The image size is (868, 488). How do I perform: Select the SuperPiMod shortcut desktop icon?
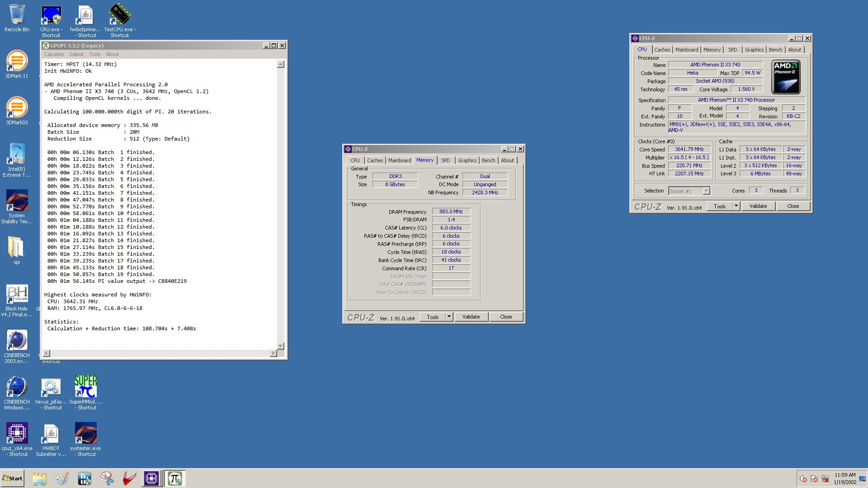coord(85,393)
